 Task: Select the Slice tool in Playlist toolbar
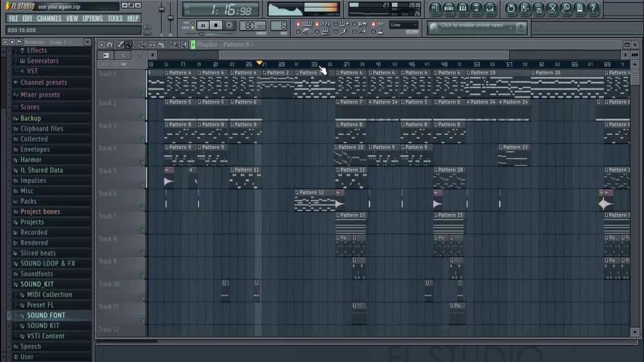click(160, 45)
